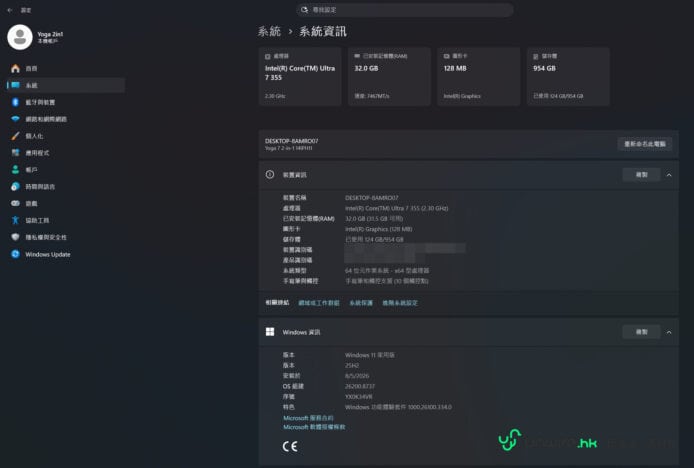Open the 128 MB graphics card tile
The width and height of the screenshot is (694, 468).
(478, 77)
